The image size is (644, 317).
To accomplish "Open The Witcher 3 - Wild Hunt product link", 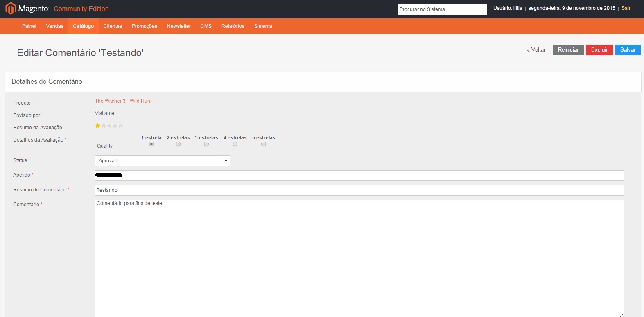I will point(123,101).
